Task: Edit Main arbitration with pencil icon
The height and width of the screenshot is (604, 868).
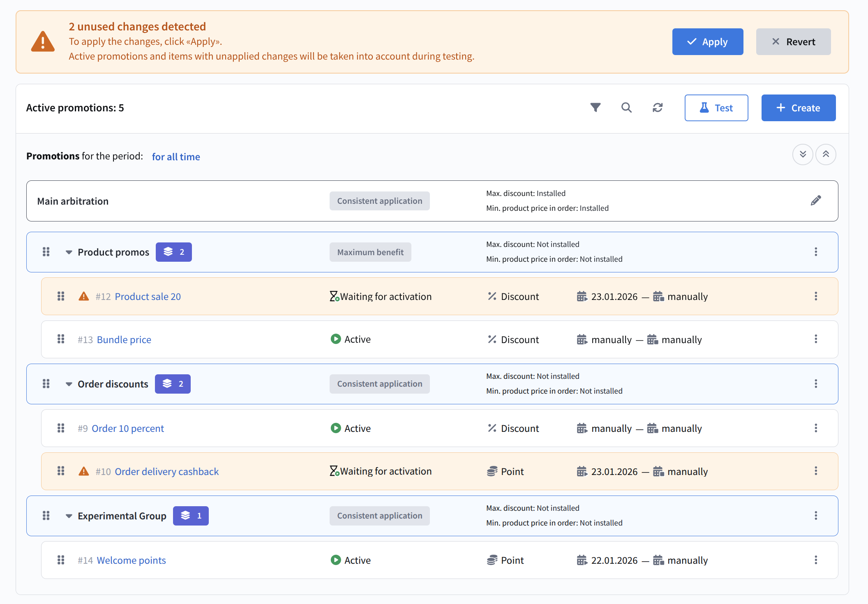Action: [x=816, y=201]
